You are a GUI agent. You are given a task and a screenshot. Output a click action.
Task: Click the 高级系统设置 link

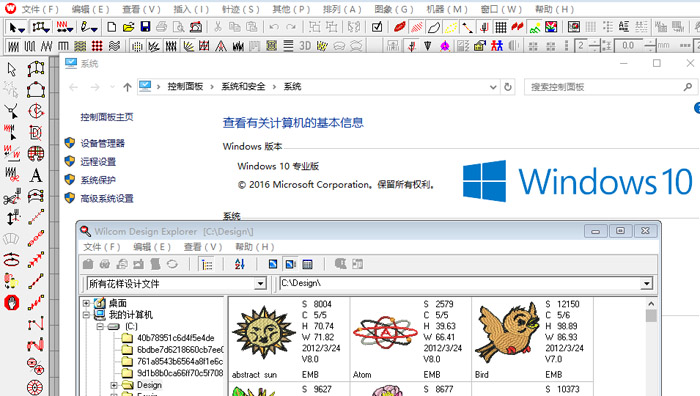[x=107, y=198]
